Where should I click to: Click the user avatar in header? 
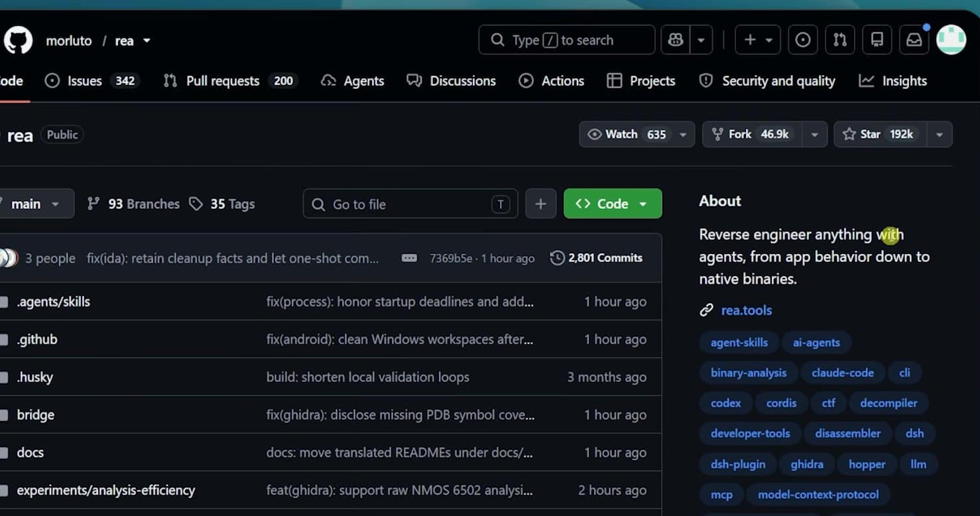click(x=951, y=40)
